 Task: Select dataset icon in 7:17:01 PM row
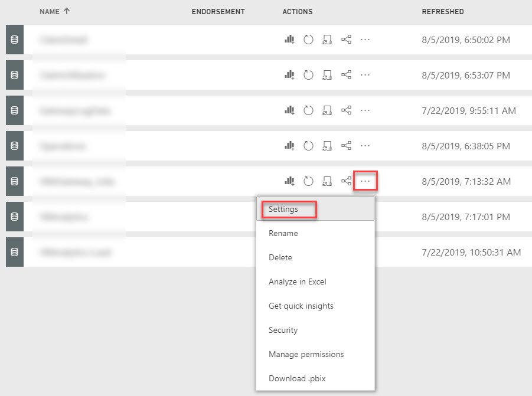click(15, 217)
